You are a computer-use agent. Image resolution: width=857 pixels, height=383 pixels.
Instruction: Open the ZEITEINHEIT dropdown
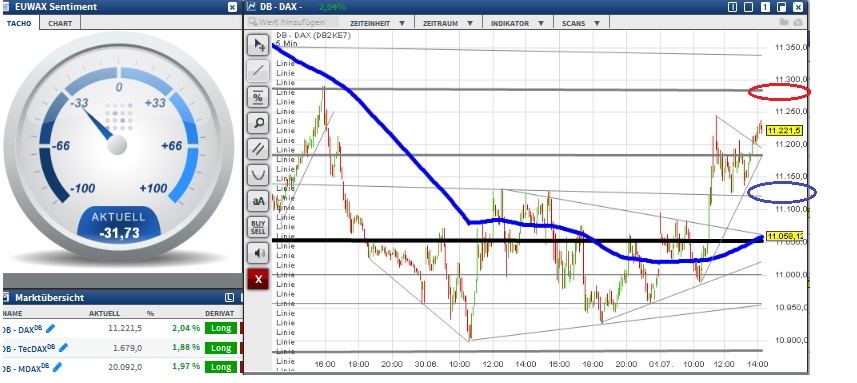(378, 23)
